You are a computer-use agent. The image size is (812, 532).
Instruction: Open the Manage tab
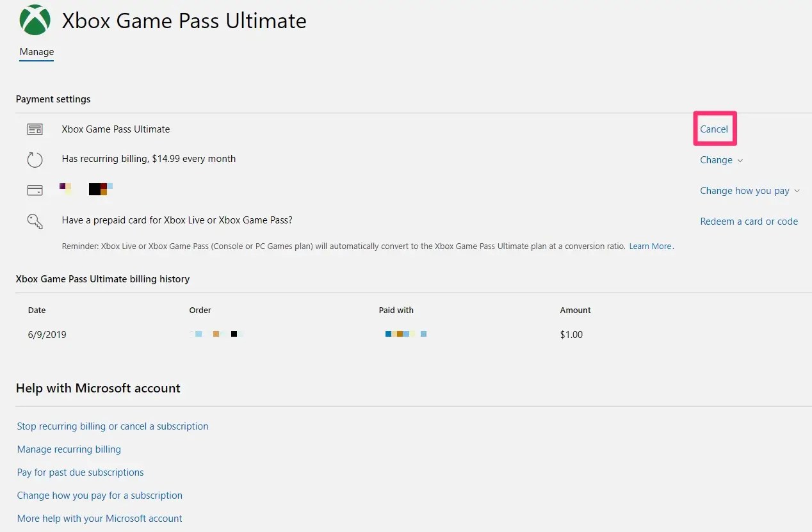click(37, 52)
